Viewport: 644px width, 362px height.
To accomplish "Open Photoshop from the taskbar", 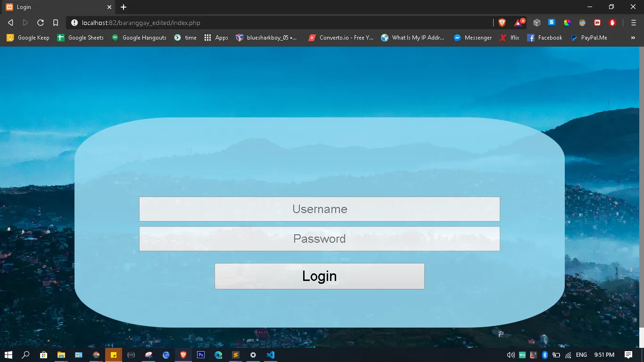I will point(201,355).
